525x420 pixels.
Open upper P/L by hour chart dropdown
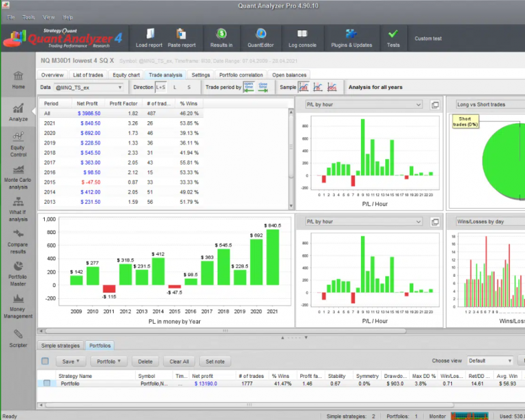pyautogui.click(x=364, y=105)
